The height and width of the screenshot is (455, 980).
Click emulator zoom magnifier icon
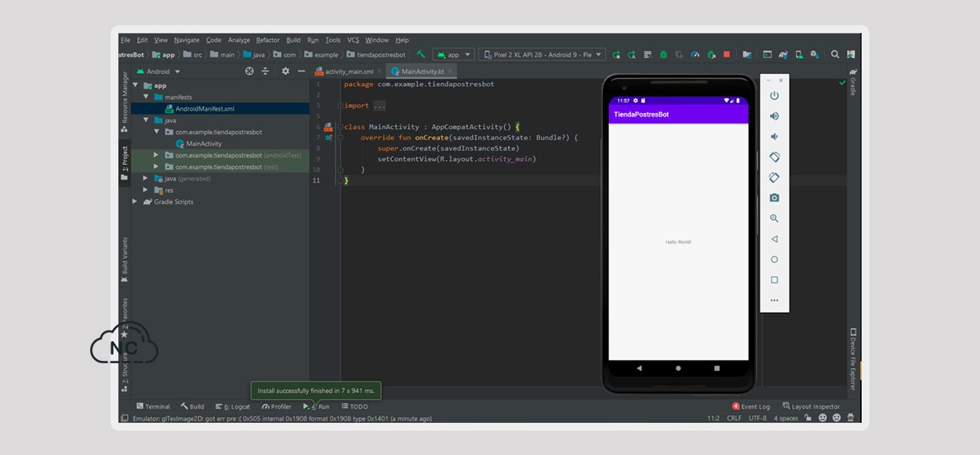(775, 218)
